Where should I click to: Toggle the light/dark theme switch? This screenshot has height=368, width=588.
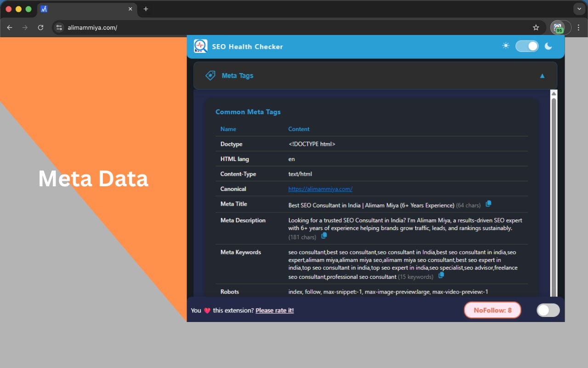coord(527,46)
